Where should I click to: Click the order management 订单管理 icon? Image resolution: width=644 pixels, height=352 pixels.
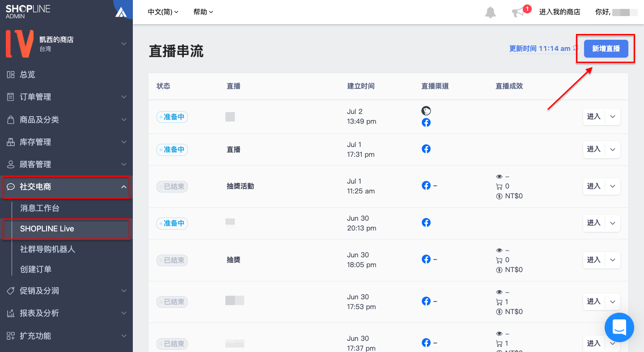tap(11, 97)
